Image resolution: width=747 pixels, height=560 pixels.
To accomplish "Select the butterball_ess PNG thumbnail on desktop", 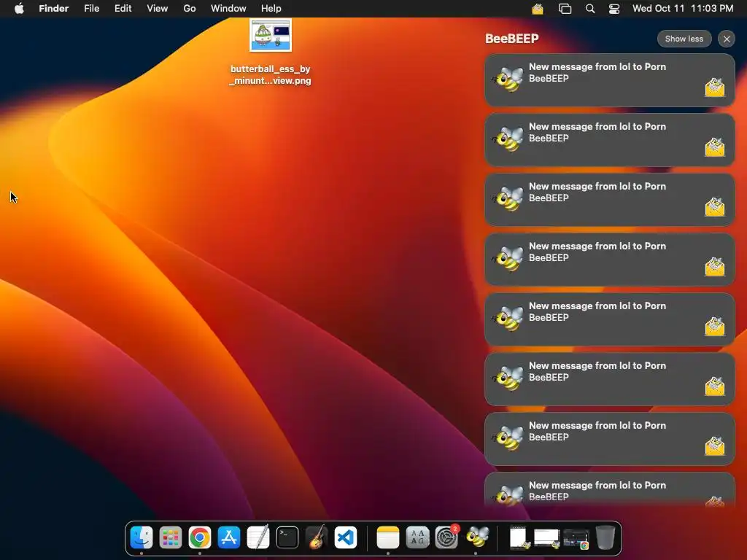I will pyautogui.click(x=271, y=35).
